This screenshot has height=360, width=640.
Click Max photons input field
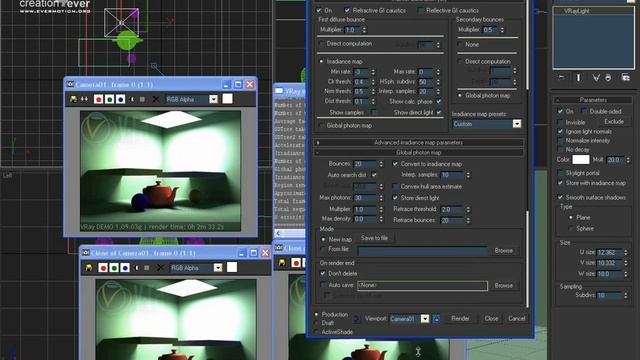365,198
